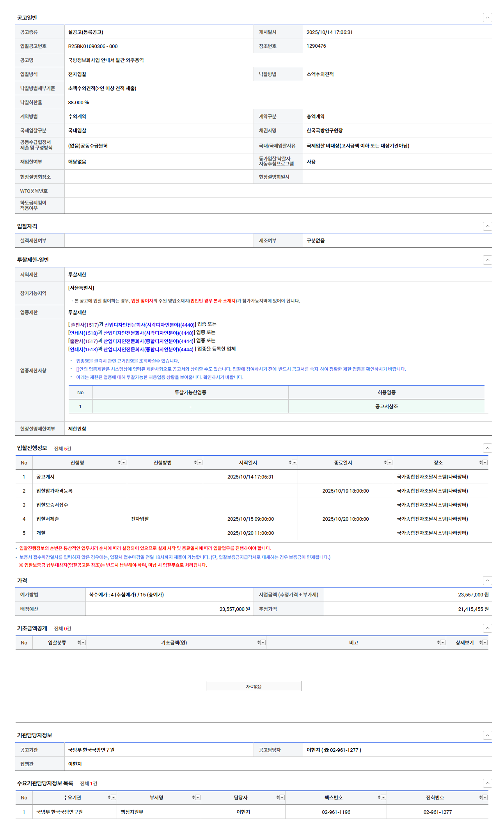Sort the 장소 column
Viewport: 504px width, 840px height.
(x=481, y=463)
